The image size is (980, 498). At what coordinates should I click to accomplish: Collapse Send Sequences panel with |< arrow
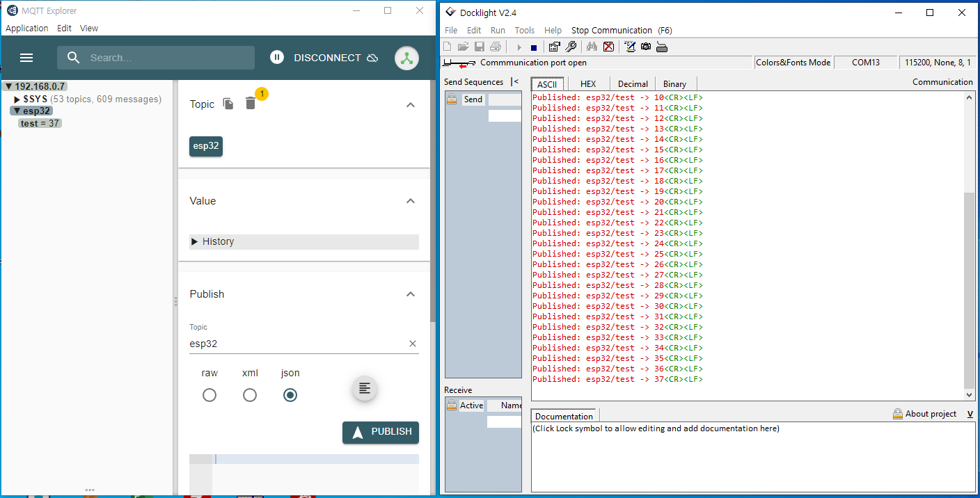(x=514, y=81)
